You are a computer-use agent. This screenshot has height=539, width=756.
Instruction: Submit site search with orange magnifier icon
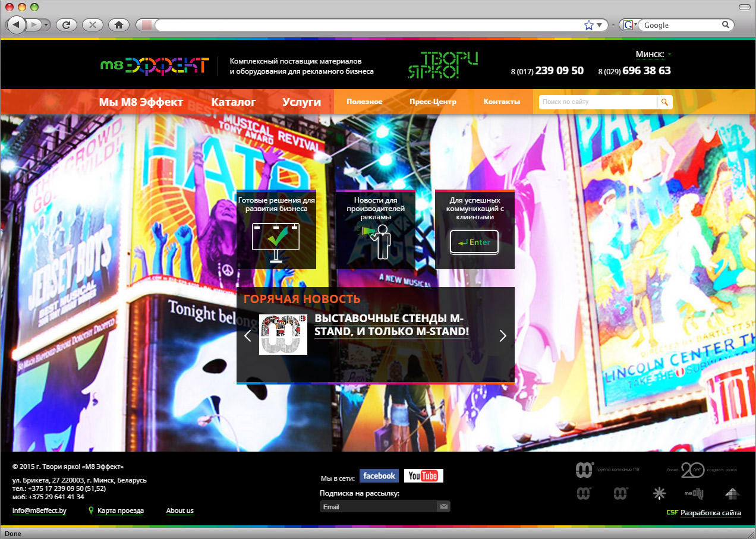click(665, 102)
